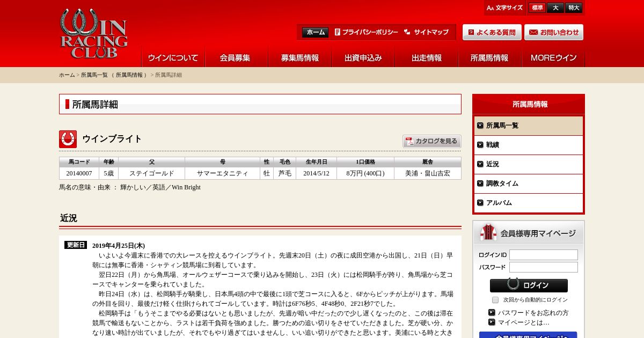
Task: Click the カタログを見る button
Action: click(x=432, y=141)
